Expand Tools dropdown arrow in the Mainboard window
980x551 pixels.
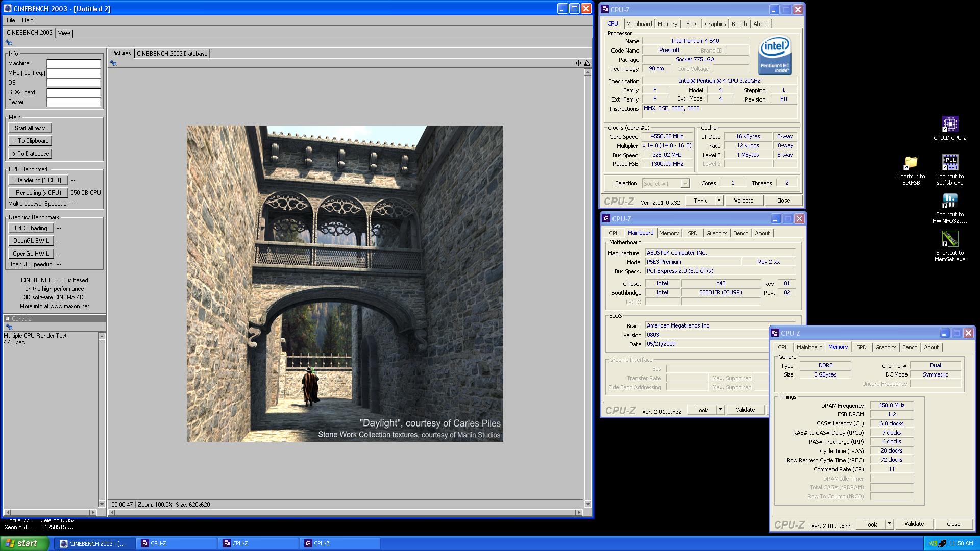[720, 410]
